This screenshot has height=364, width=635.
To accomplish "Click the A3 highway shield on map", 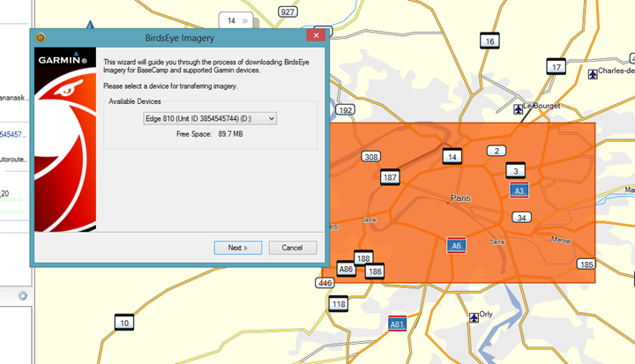I will coord(519,190).
